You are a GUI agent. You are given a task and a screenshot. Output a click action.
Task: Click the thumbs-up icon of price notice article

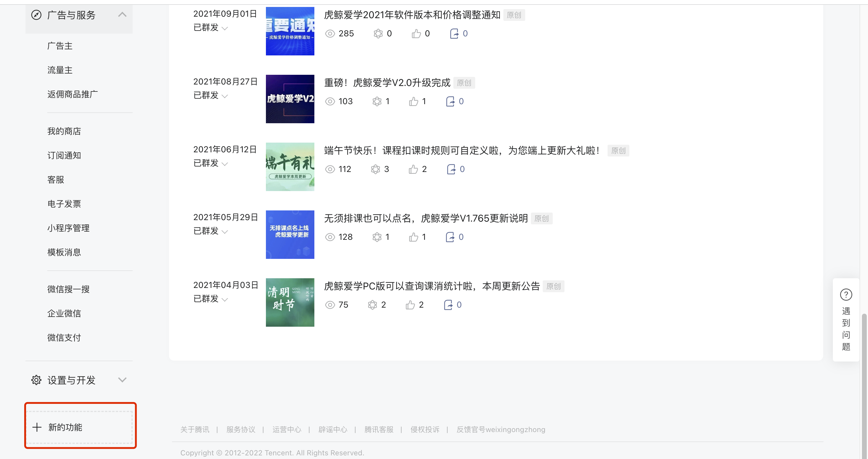(416, 33)
